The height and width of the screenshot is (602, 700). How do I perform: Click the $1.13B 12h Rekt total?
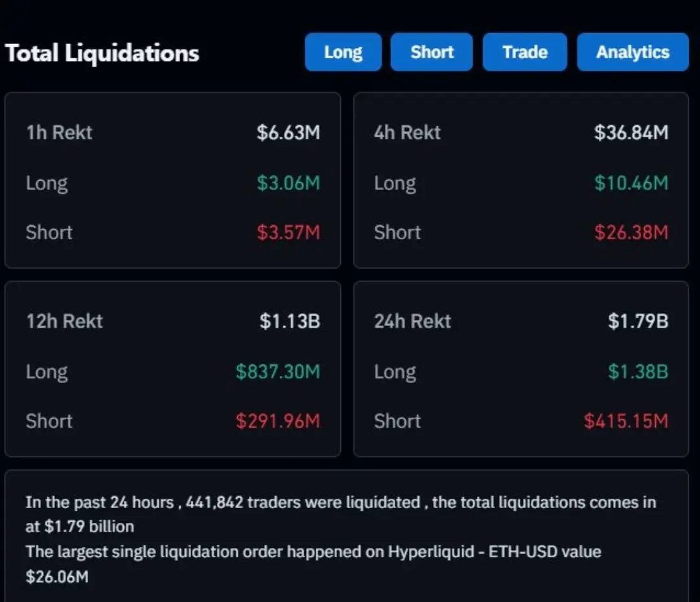coord(290,321)
